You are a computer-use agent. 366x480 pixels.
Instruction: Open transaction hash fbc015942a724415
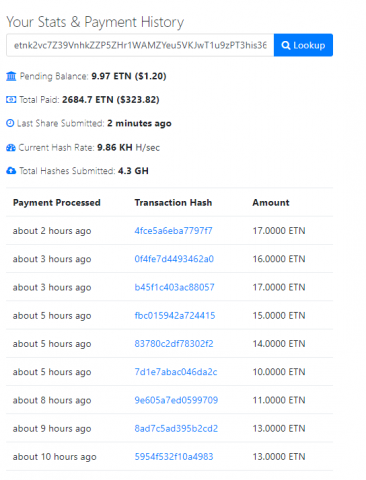[175, 315]
